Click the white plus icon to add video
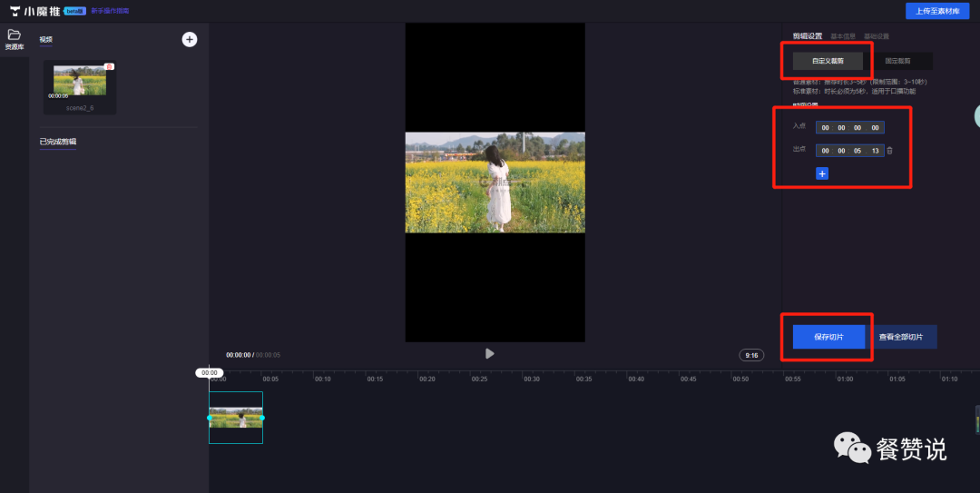Viewport: 980px width, 493px height. [189, 39]
